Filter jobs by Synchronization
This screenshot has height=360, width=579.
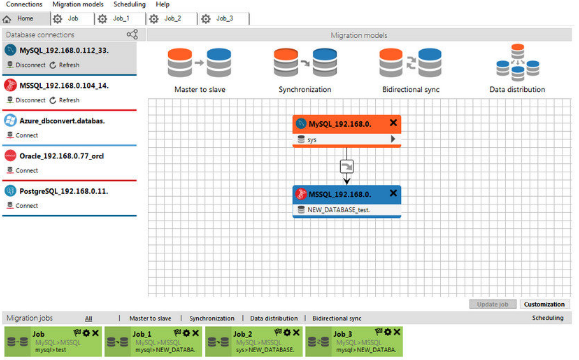(212, 318)
